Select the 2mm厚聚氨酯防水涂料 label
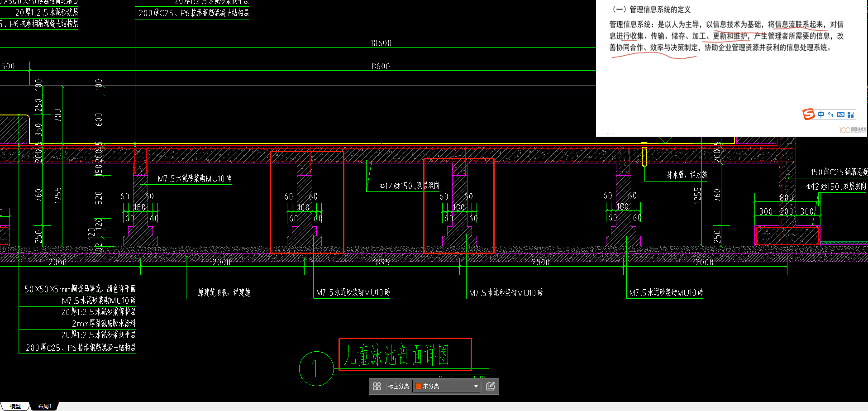868x411 pixels. (104, 323)
